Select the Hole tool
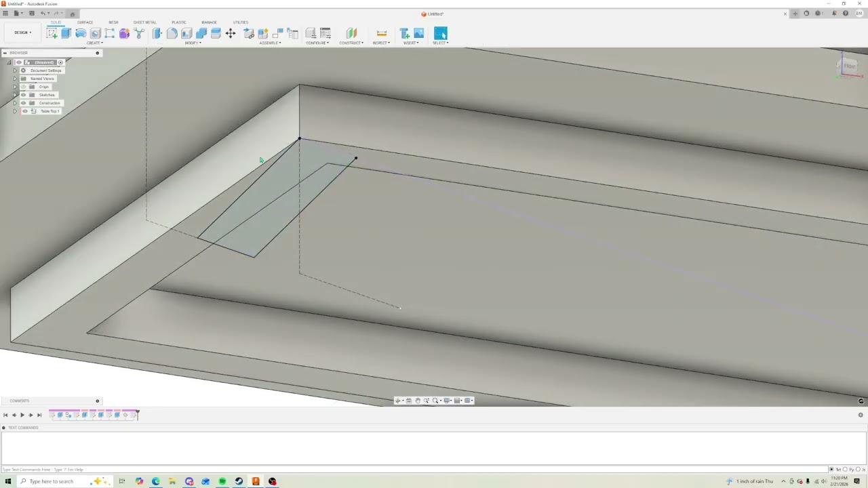 click(x=96, y=33)
